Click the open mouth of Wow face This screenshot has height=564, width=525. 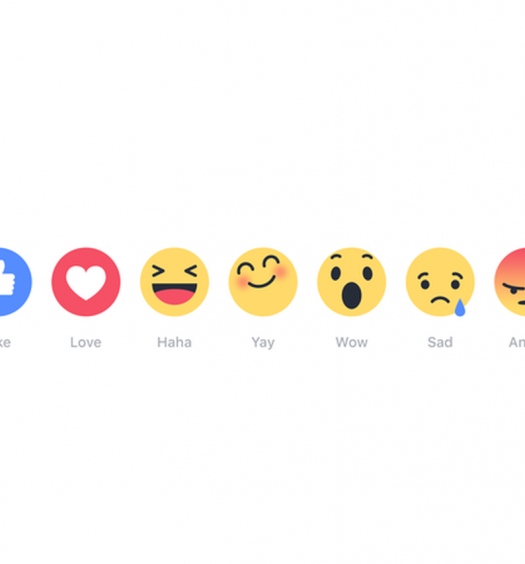351,296
